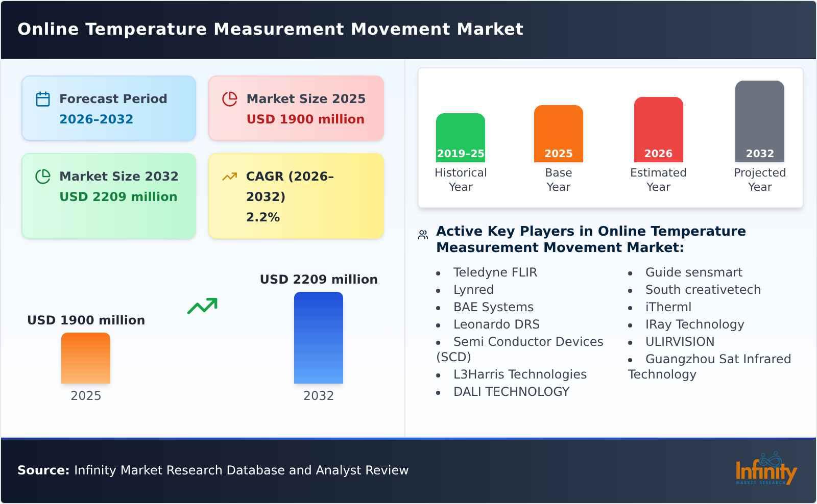The width and height of the screenshot is (817, 504).
Task: Select the pie chart icon in Market Size 2025 card
Action: pyautogui.click(x=230, y=97)
